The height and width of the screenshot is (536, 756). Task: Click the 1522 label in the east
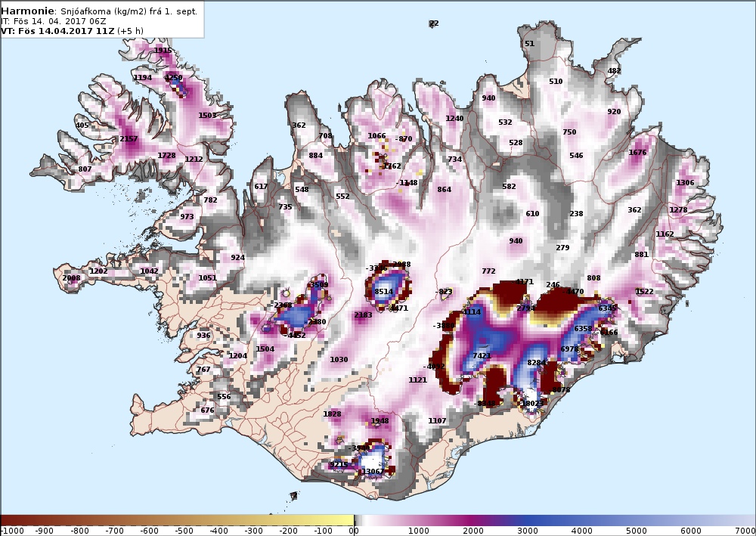(645, 291)
